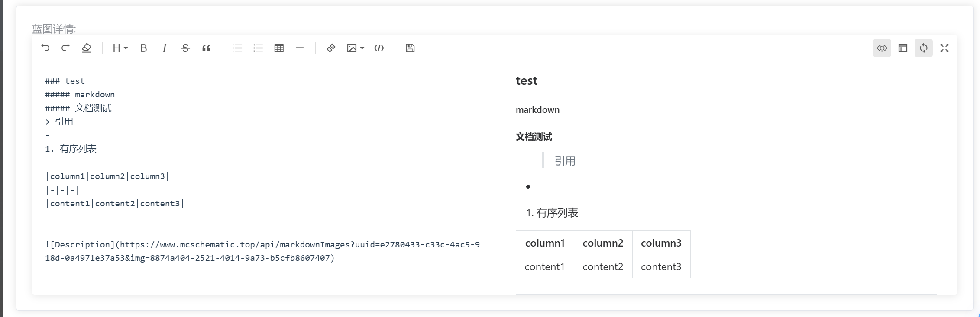
Task: Click the '![Description]' image markdown line
Action: point(262,251)
